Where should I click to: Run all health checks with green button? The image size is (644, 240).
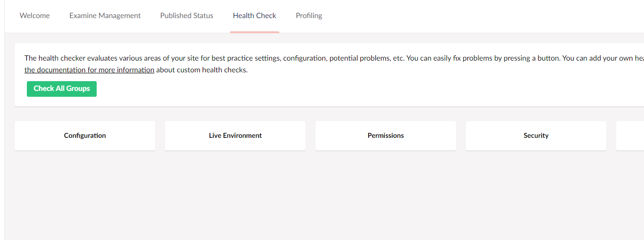click(62, 88)
